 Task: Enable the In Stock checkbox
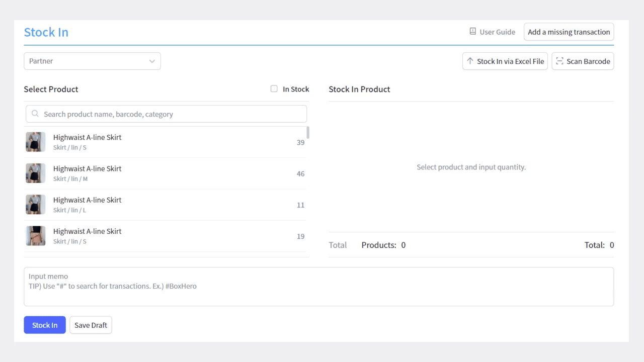pyautogui.click(x=274, y=89)
